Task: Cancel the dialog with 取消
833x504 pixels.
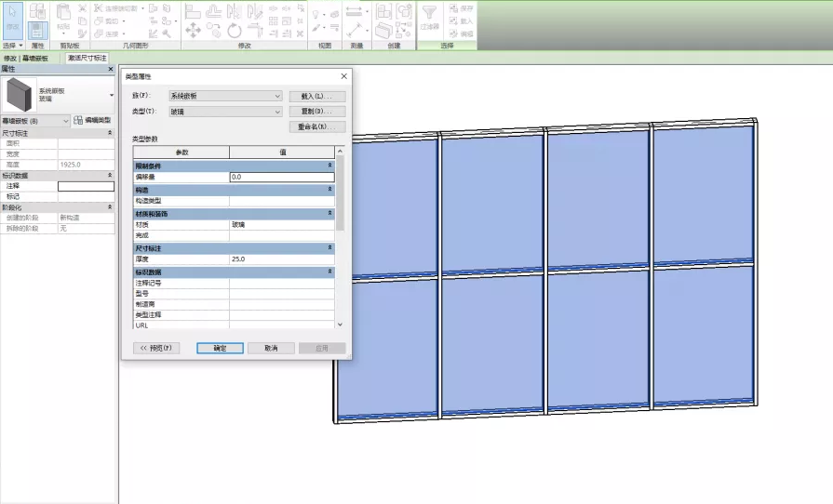Action: tap(271, 348)
